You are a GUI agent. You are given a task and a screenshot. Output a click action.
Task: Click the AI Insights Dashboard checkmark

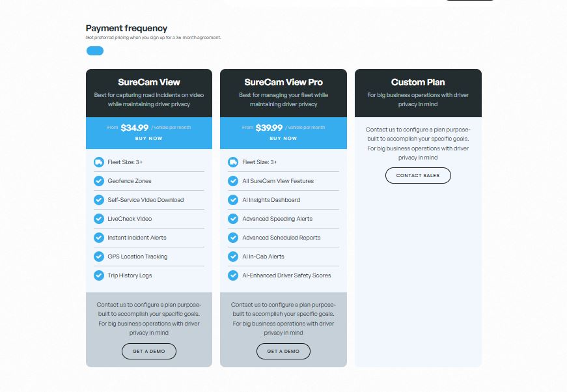point(233,200)
